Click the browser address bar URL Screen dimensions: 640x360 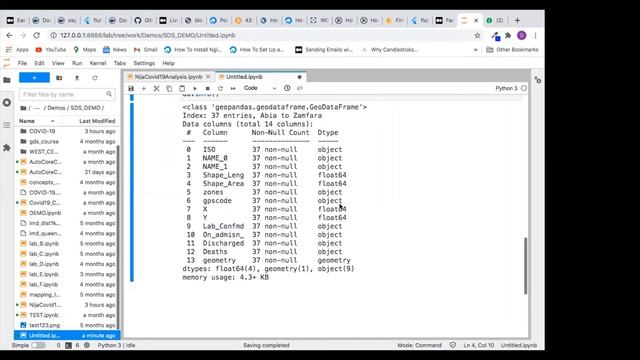[148, 36]
